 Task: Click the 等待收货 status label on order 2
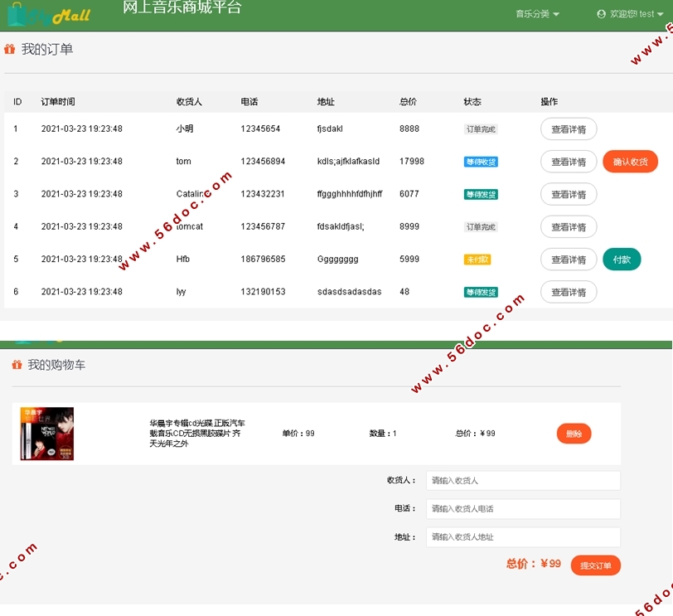481,162
